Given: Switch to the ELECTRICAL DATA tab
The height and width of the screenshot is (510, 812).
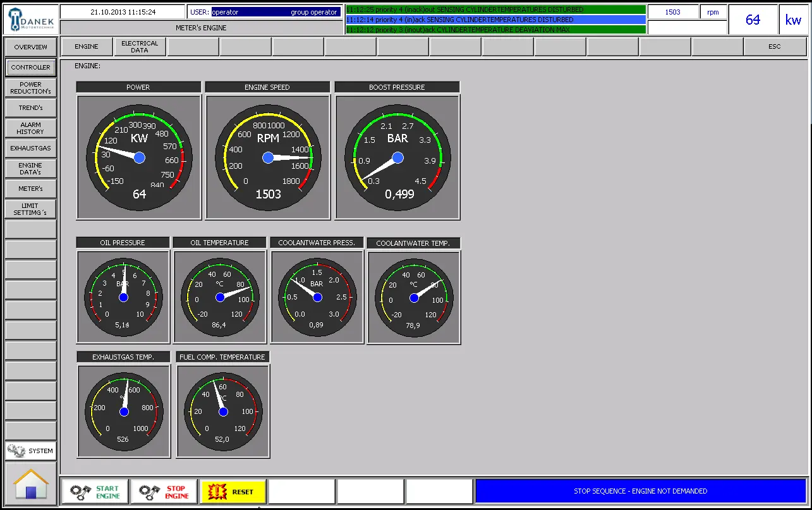Looking at the screenshot, I should coord(139,46).
